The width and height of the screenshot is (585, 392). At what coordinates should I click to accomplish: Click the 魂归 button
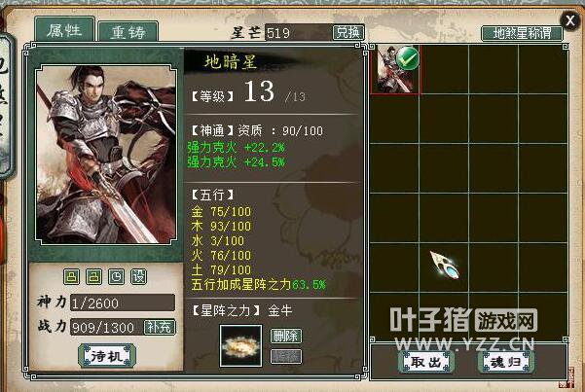point(506,362)
